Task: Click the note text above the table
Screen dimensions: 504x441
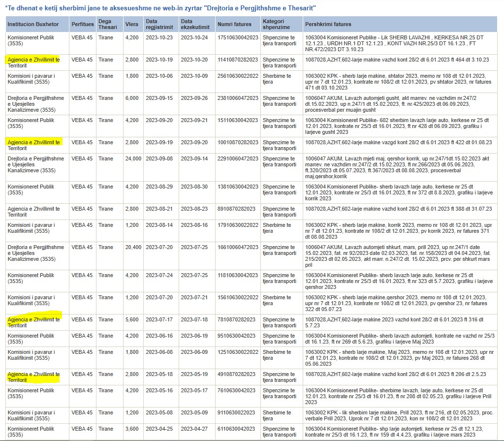Action: pyautogui.click(x=160, y=8)
